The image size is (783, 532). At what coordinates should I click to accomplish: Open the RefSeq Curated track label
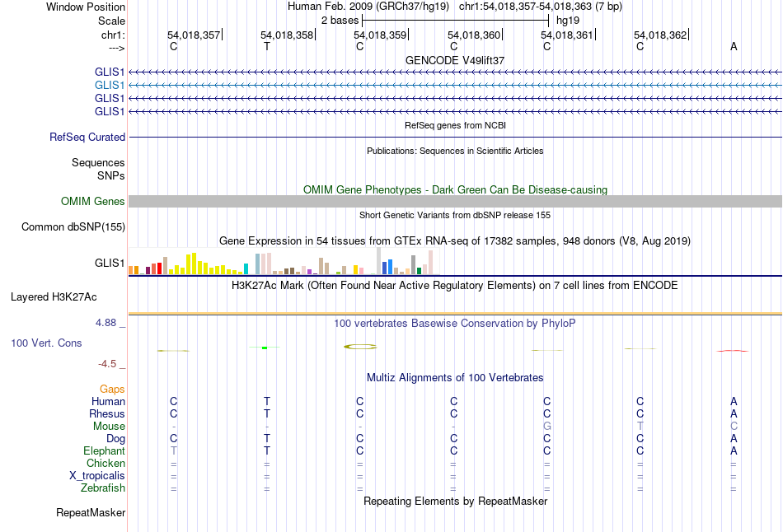(87, 138)
